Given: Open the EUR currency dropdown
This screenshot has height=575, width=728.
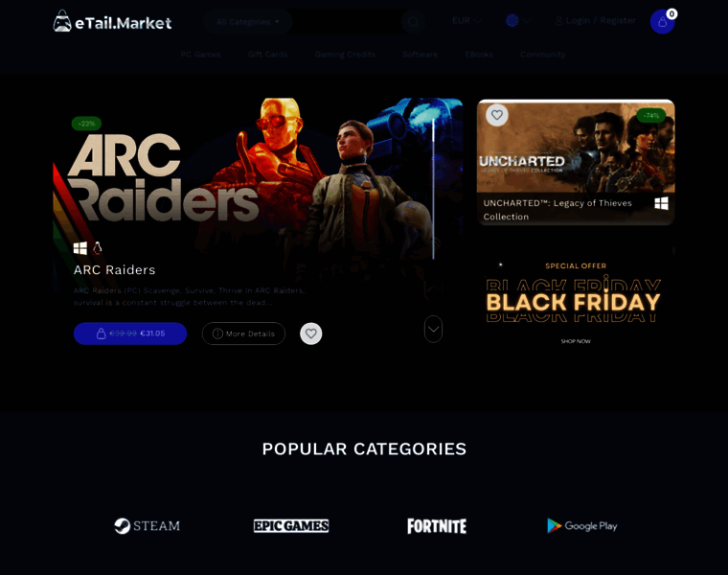Looking at the screenshot, I should [467, 20].
